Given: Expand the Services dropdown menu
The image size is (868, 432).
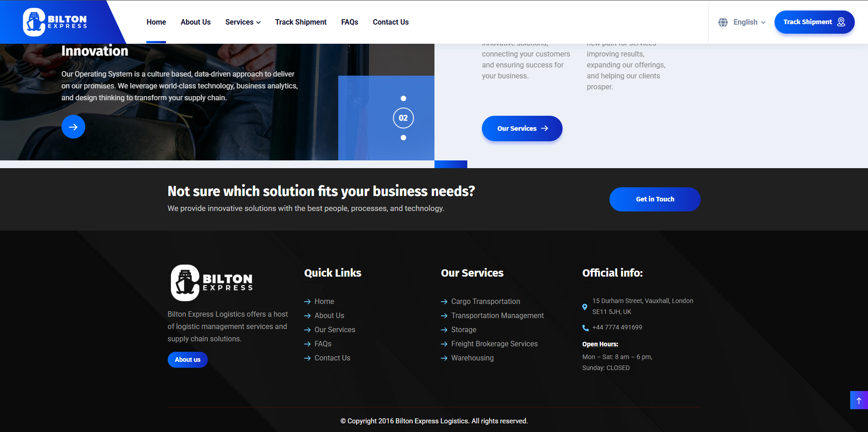Looking at the screenshot, I should 243,22.
